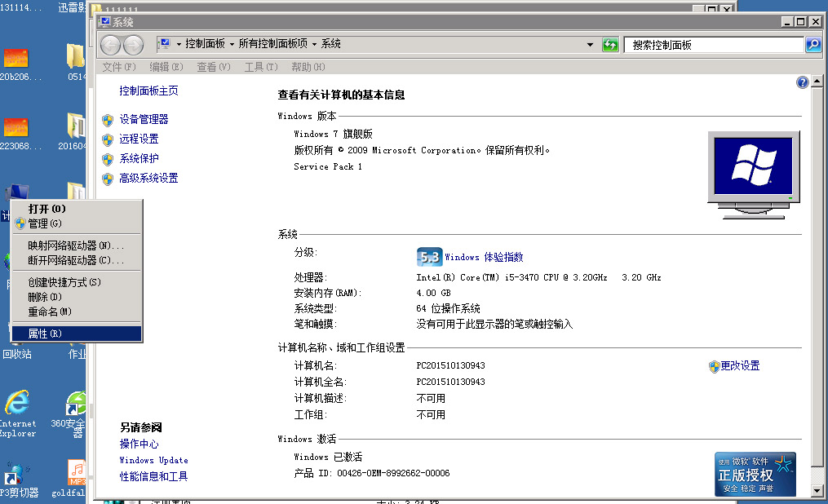Choose 打开(O) from the context menu
This screenshot has width=828, height=504.
coord(77,209)
